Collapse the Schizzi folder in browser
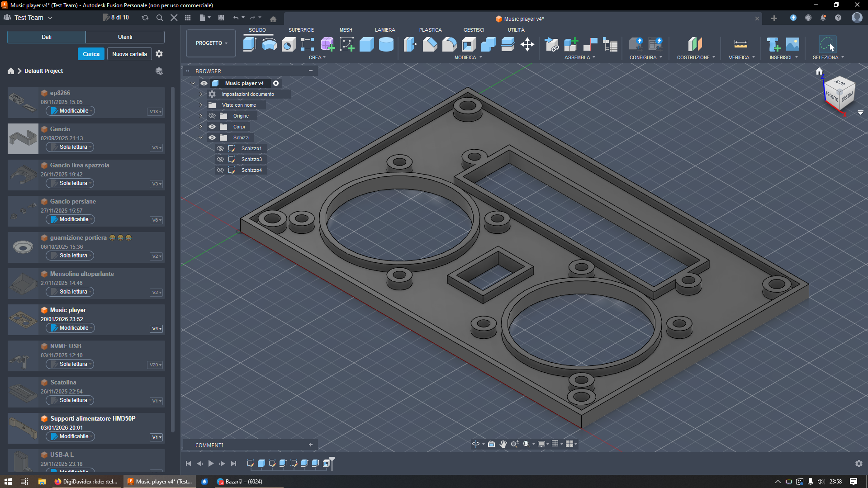The width and height of the screenshot is (868, 488). tap(201, 137)
